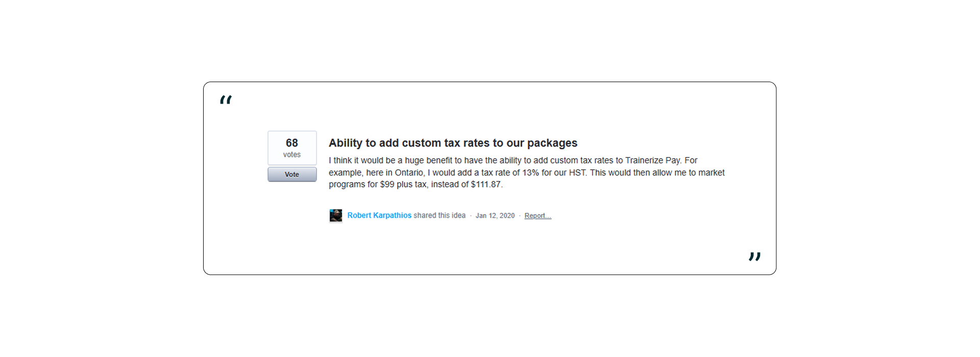This screenshot has height=357, width=980.
Task: Click the 68 vote count number
Action: 292,143
